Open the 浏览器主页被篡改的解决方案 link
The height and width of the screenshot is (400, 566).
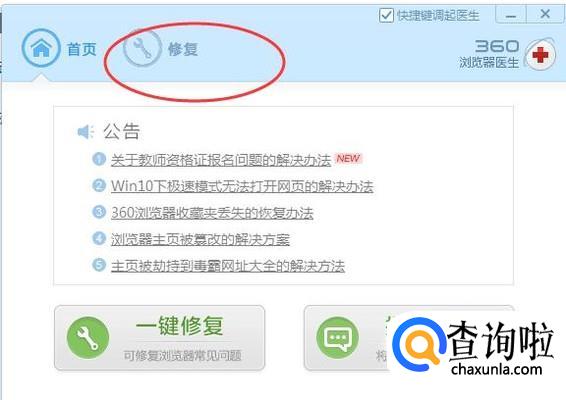pos(200,239)
